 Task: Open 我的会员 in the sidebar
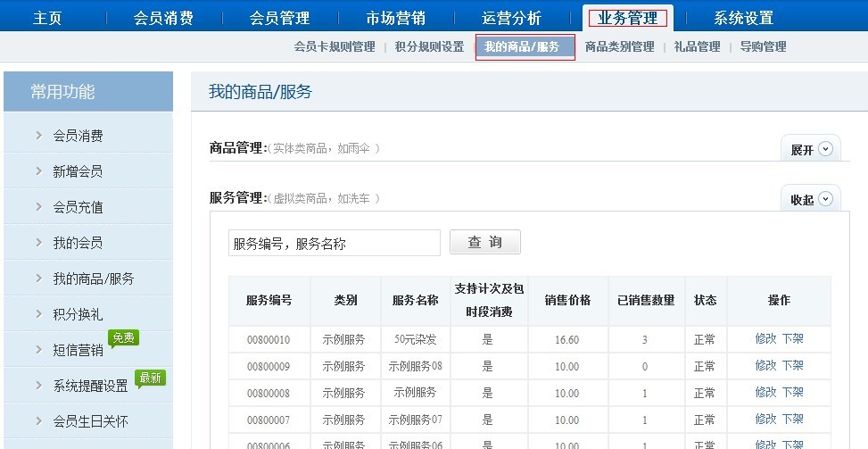(x=78, y=243)
